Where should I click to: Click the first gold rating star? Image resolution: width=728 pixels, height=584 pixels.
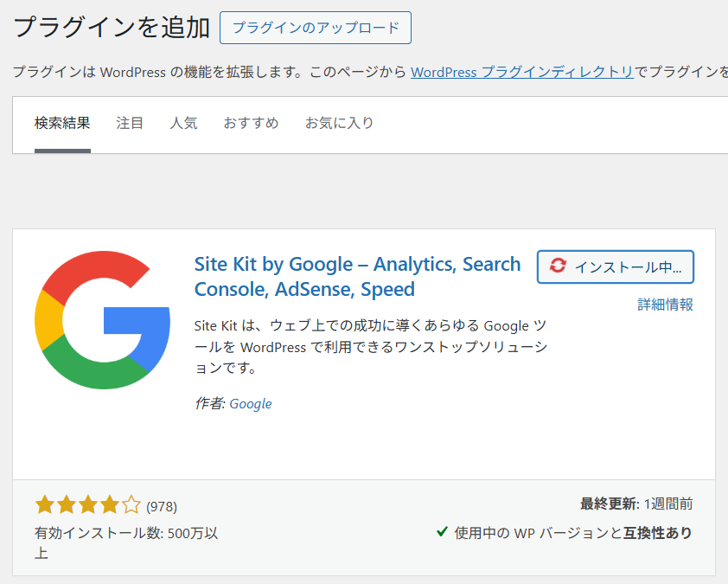pos(44,505)
